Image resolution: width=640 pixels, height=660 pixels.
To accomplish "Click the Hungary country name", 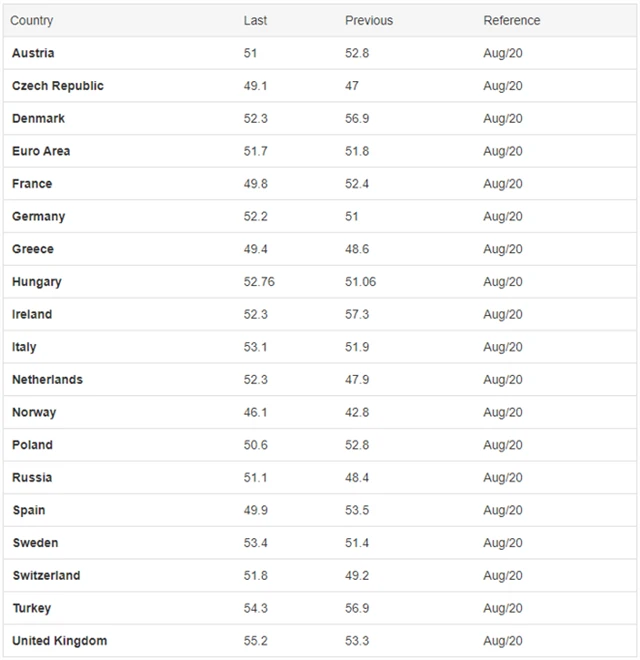I will coord(37,282).
